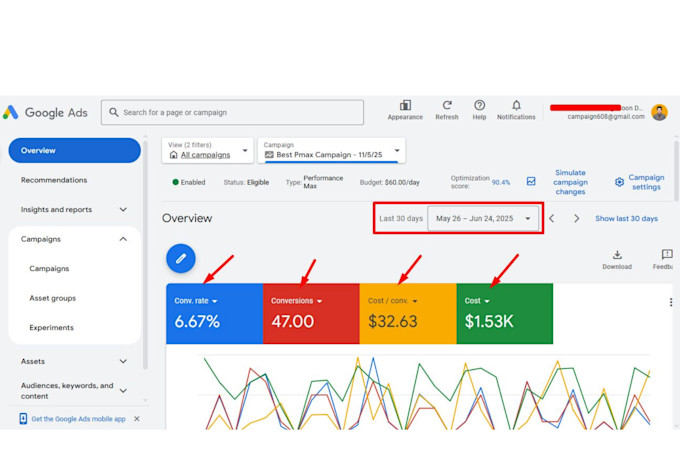The image size is (680, 459).
Task: Select the Overview sidebar item
Action: [x=74, y=151]
